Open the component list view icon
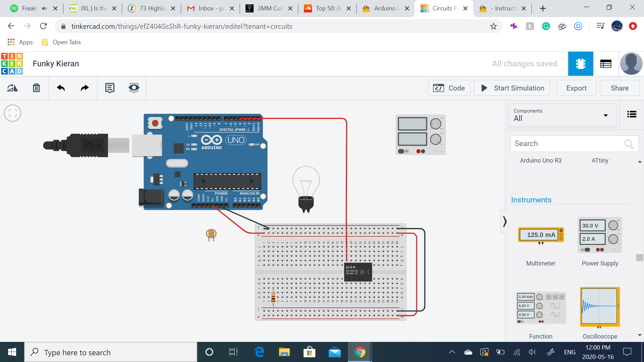 [632, 114]
